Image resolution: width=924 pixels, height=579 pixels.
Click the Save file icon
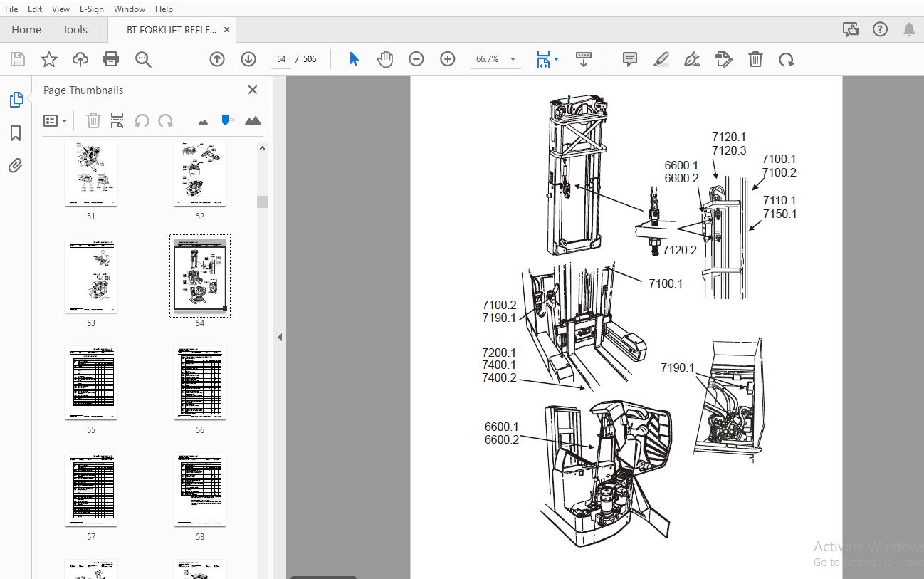click(x=17, y=59)
